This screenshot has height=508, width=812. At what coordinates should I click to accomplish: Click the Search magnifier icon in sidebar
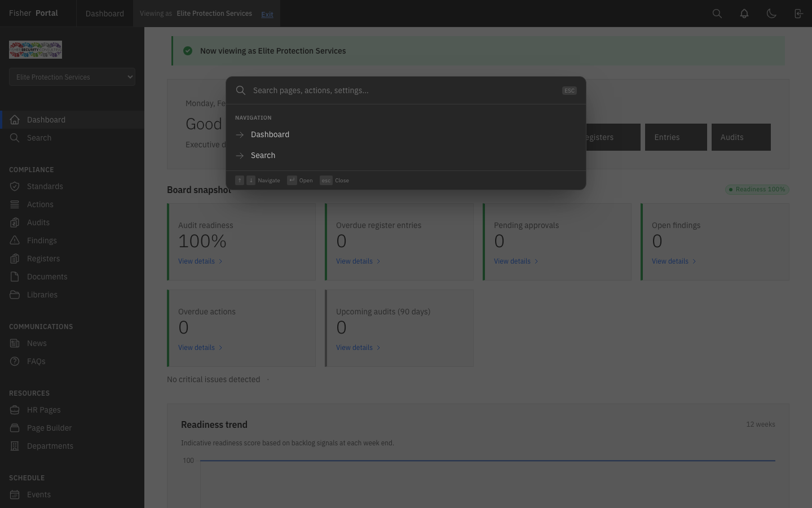coord(15,138)
